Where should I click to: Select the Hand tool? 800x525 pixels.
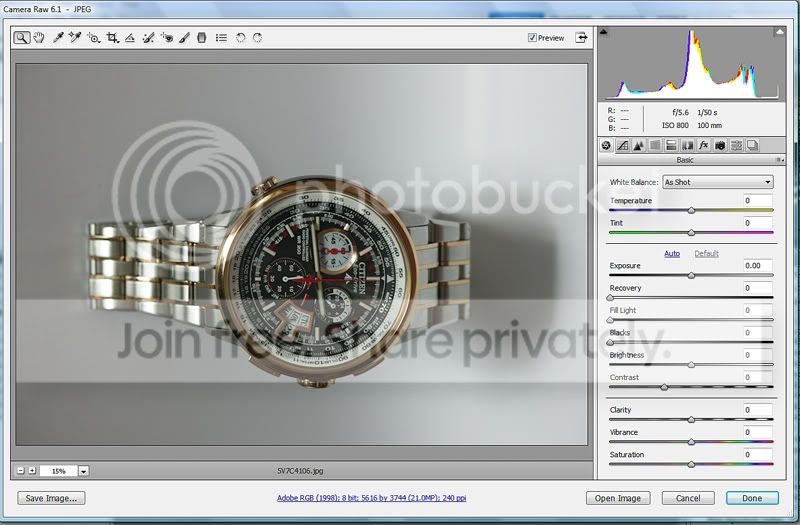coord(39,38)
